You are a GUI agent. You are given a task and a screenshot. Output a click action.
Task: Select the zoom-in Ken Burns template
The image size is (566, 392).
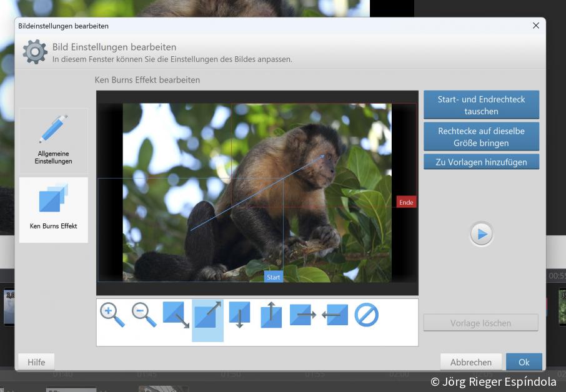(112, 315)
